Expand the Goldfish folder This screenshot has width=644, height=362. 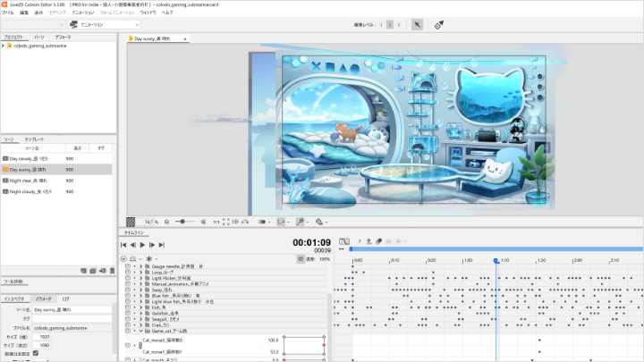pos(141,314)
